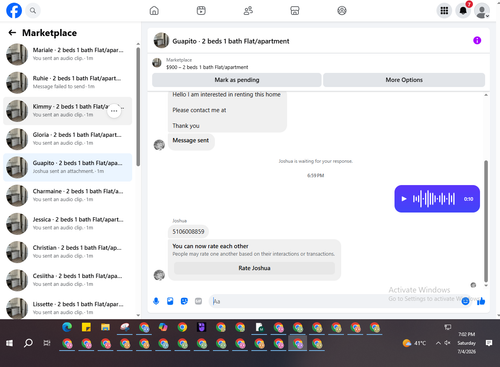This screenshot has height=367, width=500.
Task: Open the Facebook menu grid icon
Action: (x=444, y=11)
